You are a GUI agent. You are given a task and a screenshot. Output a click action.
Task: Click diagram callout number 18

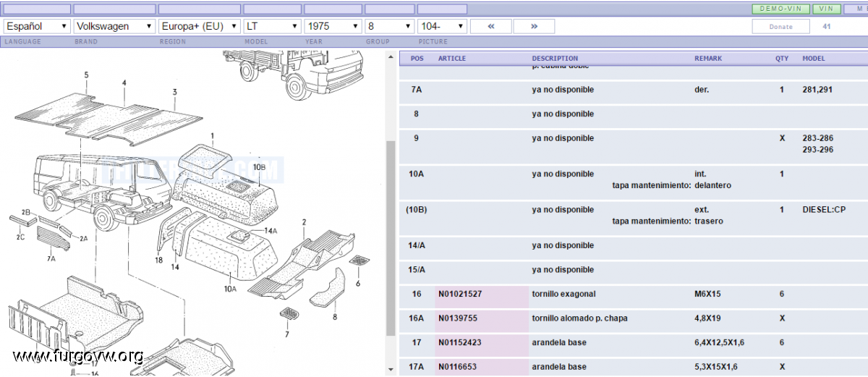(x=158, y=260)
